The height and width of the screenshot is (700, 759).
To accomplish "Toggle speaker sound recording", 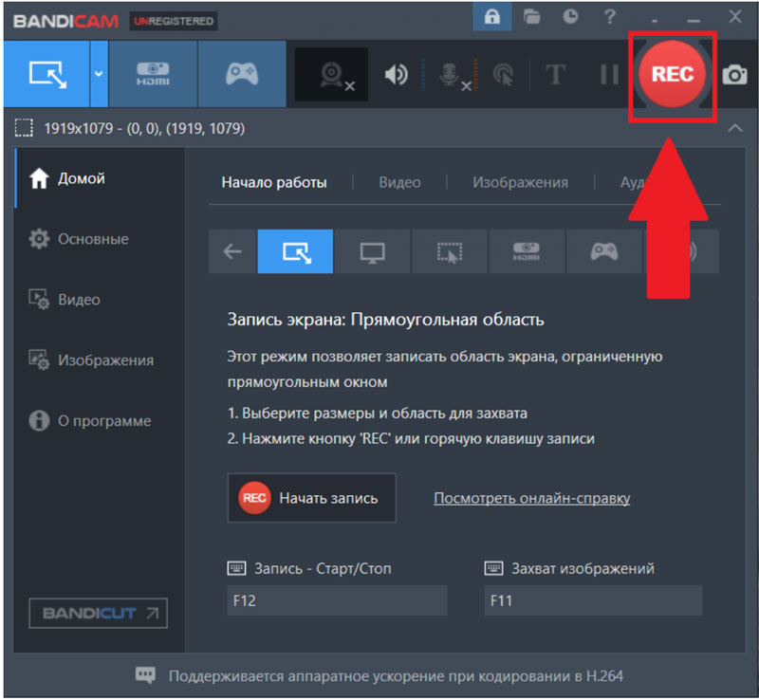I will [396, 75].
